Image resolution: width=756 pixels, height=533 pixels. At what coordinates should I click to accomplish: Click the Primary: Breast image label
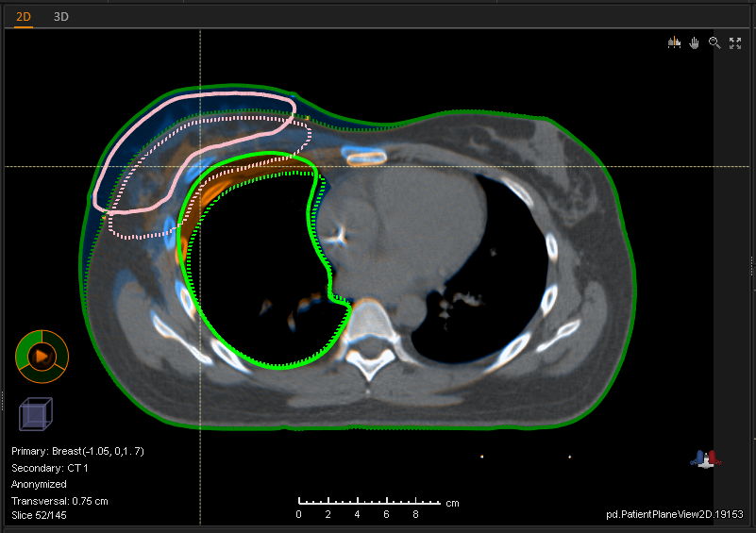77,452
